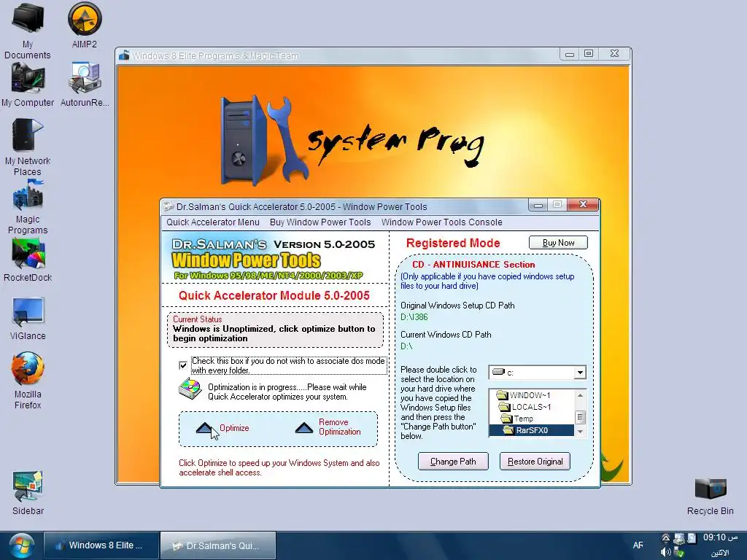Select the Mozilla Firefox desktop icon
Viewport: 747px width, 560px height.
(x=28, y=381)
